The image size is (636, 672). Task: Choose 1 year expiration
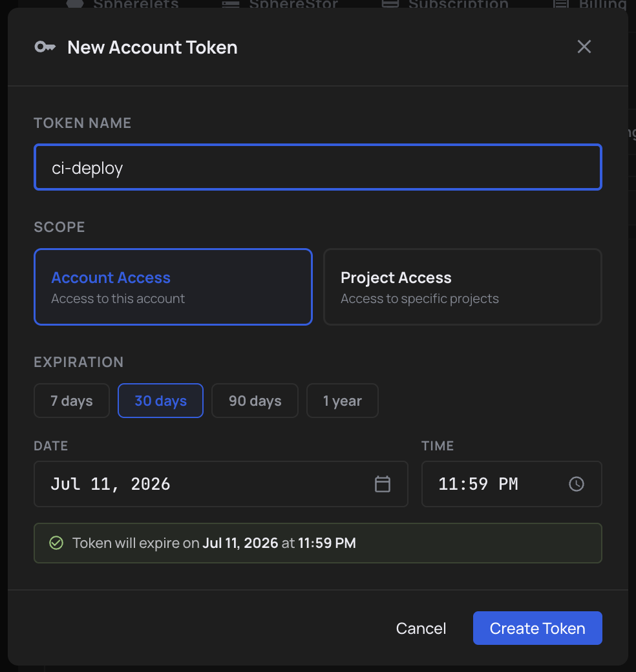(342, 401)
